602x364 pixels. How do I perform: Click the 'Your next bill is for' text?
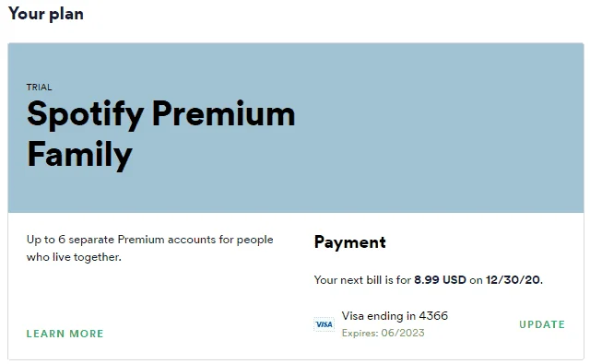pyautogui.click(x=362, y=279)
